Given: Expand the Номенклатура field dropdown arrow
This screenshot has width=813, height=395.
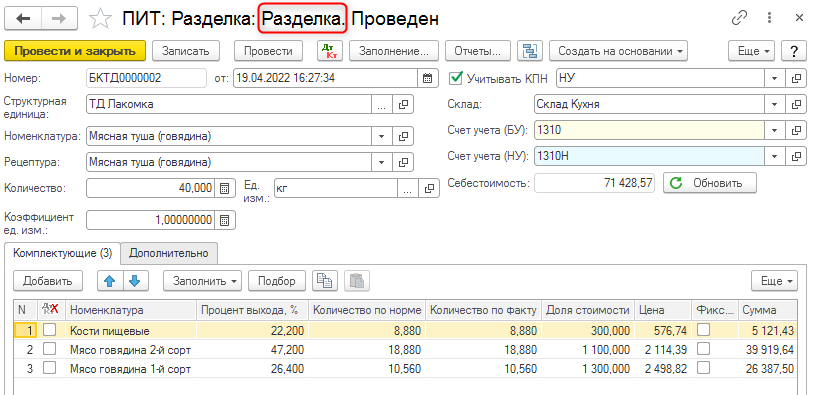Looking at the screenshot, I should [x=382, y=136].
